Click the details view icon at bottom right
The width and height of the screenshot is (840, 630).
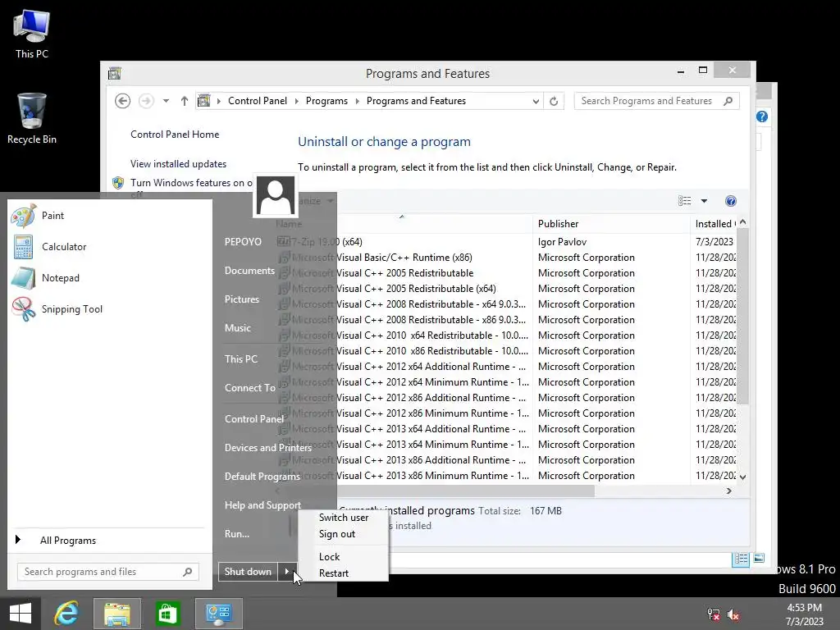(741, 559)
